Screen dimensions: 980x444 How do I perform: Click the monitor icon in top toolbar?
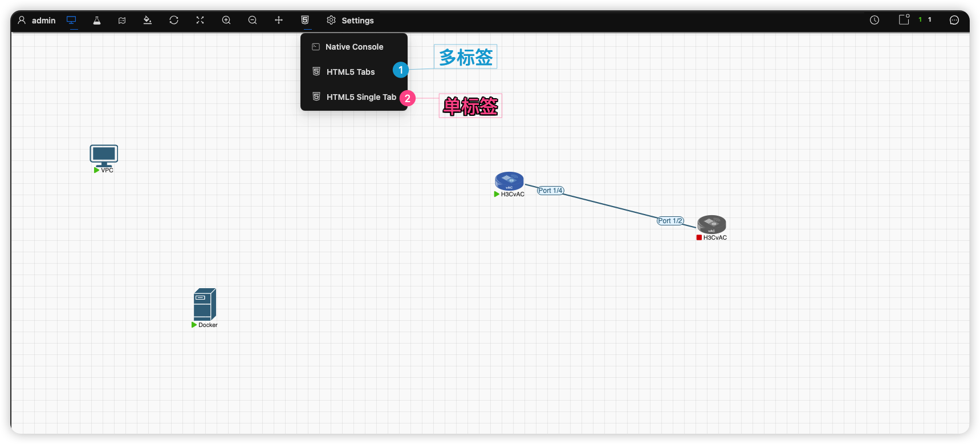[x=71, y=20]
